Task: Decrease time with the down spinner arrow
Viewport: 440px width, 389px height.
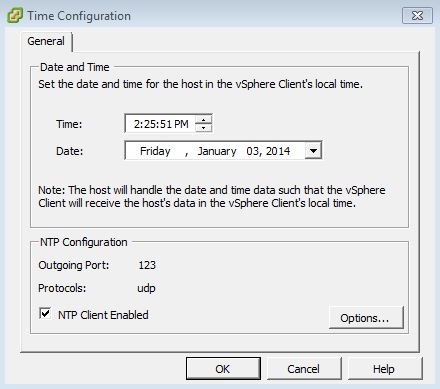Action: tap(203, 128)
